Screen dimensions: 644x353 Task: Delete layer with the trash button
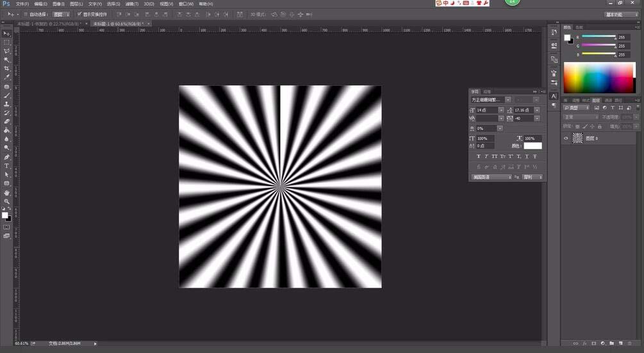[630, 343]
